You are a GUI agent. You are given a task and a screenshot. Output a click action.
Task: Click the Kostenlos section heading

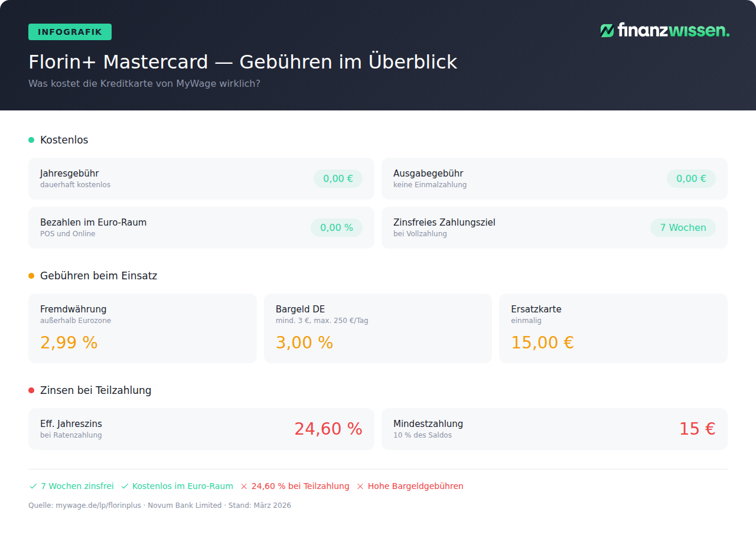(x=64, y=140)
